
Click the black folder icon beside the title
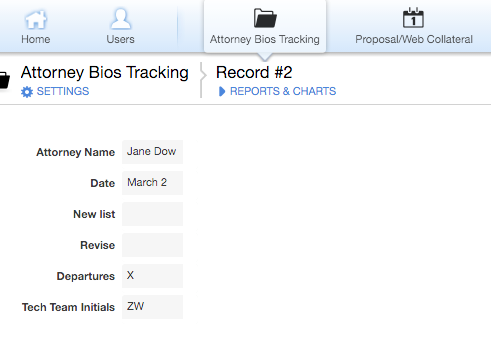(4, 80)
